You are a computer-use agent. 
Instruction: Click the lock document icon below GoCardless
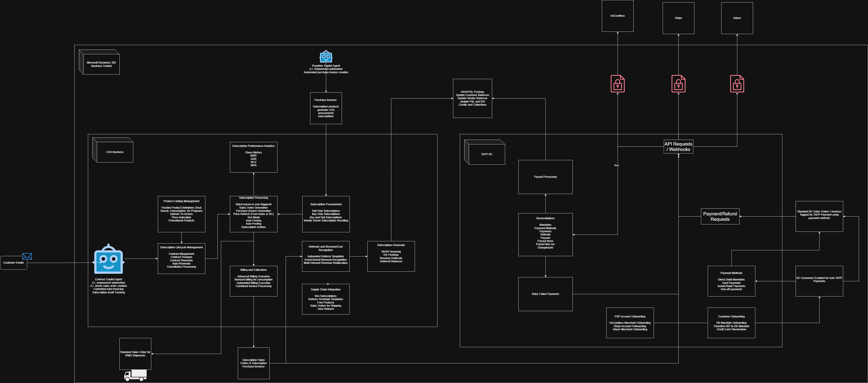[x=617, y=84]
